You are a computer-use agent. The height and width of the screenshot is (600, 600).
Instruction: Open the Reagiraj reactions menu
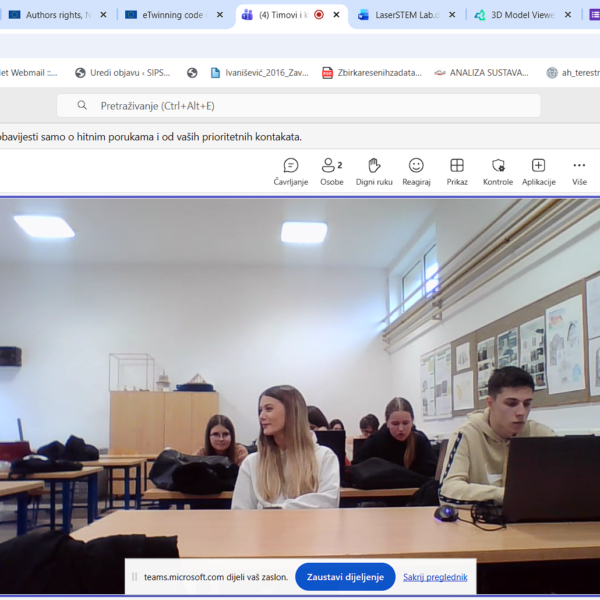[416, 171]
